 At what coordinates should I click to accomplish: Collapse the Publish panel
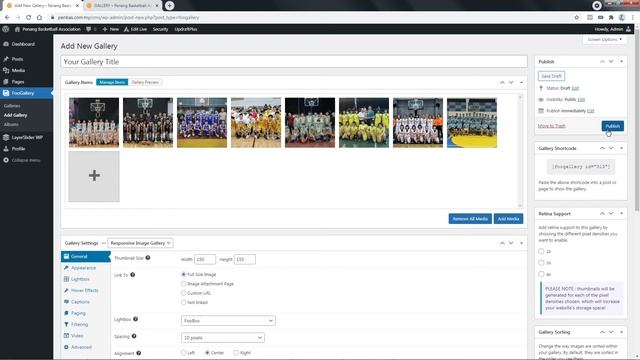tap(621, 61)
